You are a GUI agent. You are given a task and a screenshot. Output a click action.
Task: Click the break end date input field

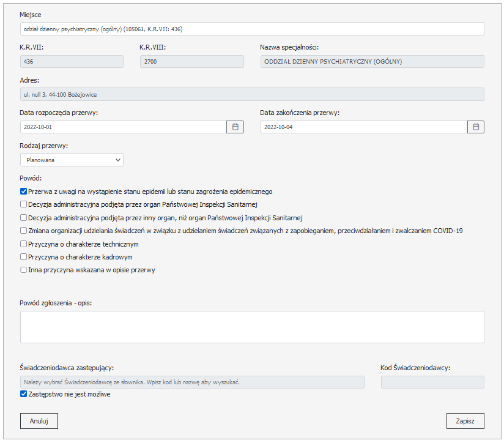click(x=364, y=127)
